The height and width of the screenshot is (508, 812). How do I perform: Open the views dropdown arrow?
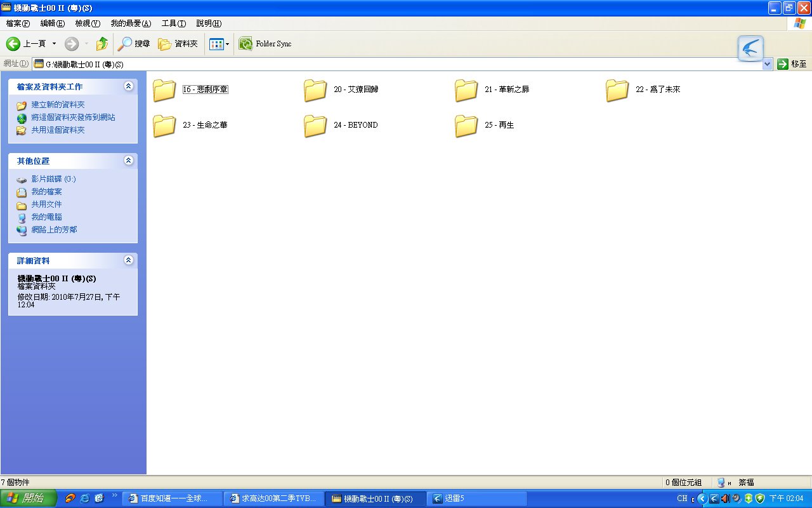coord(227,44)
